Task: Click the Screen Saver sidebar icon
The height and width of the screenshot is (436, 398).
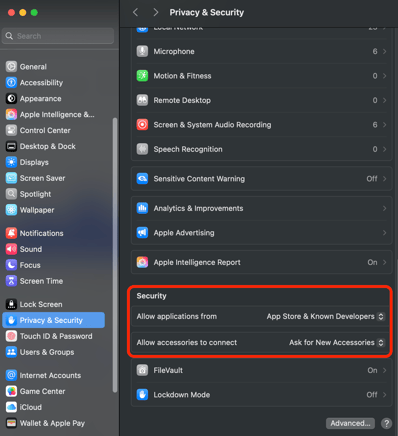Action: tap(11, 178)
